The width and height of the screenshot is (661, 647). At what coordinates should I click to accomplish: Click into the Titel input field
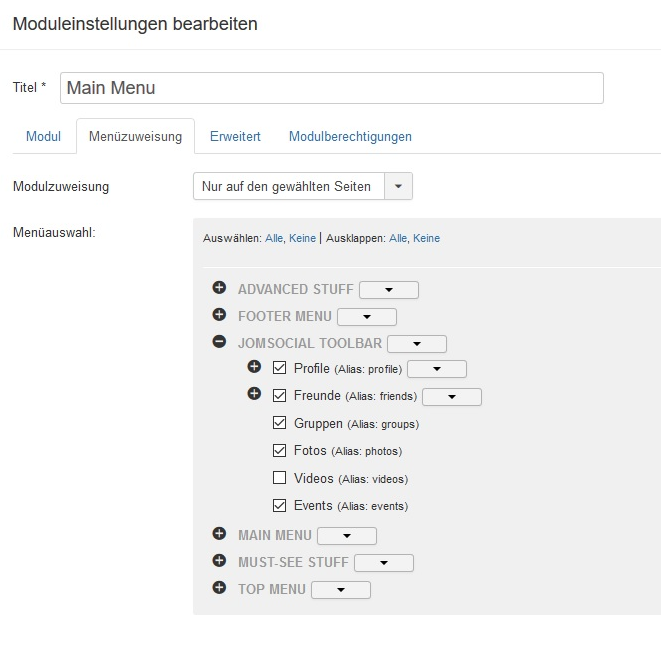331,88
